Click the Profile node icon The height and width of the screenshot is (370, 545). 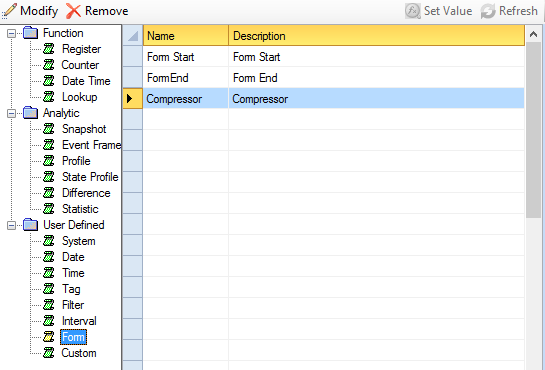[x=49, y=161]
